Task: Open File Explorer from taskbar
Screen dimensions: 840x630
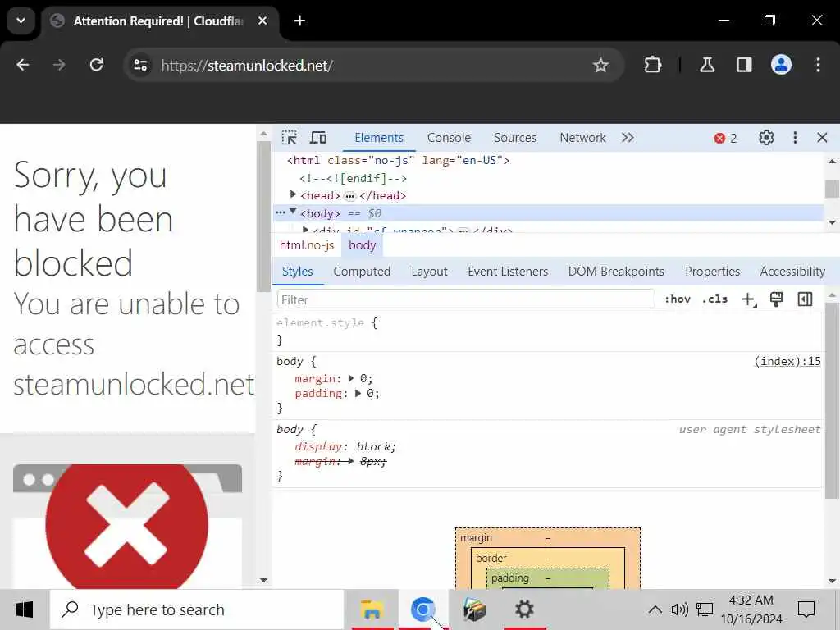Action: pos(372,609)
